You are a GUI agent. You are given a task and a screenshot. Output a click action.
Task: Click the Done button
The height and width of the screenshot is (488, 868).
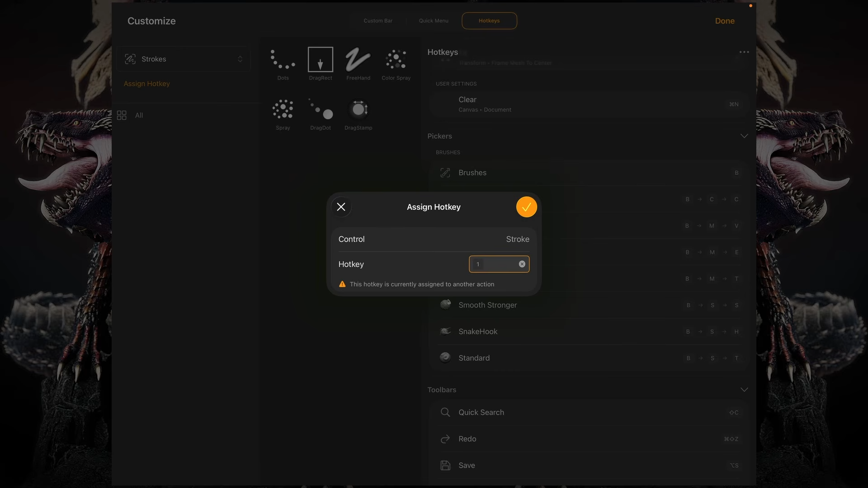click(724, 21)
